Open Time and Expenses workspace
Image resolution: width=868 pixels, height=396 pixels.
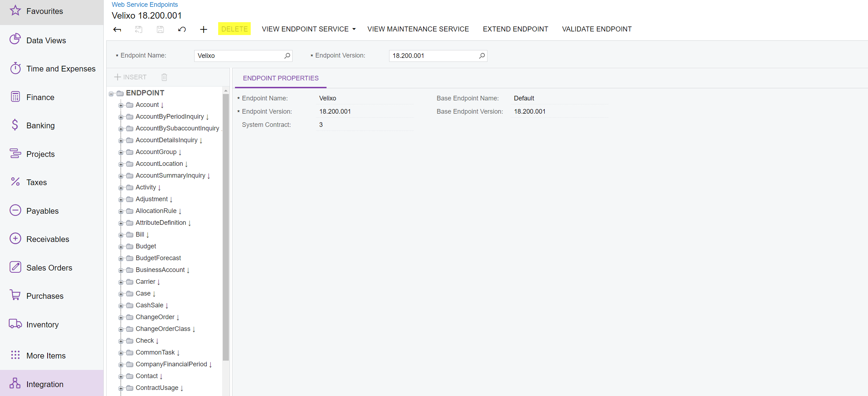tap(52, 69)
